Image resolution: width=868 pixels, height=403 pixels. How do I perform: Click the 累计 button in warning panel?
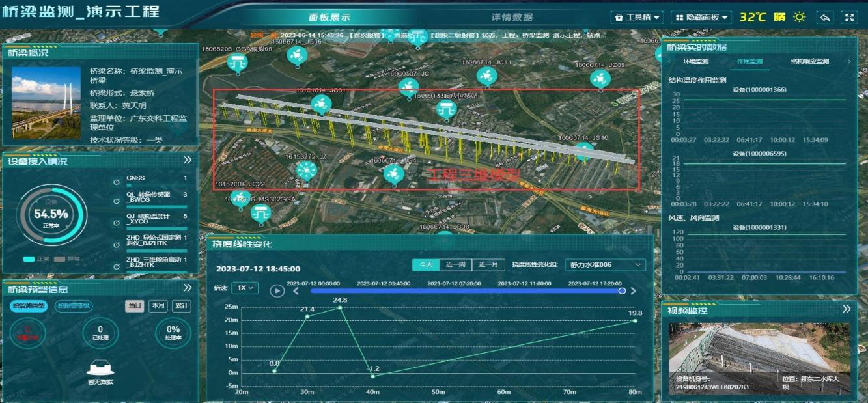[x=182, y=306]
